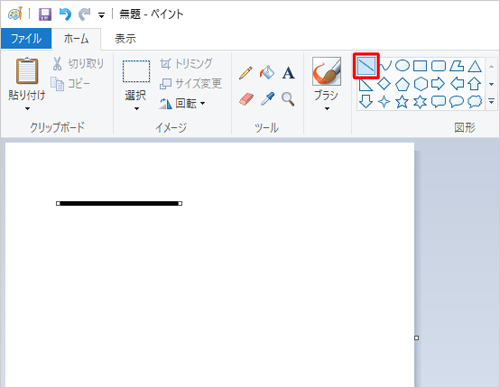Select the Left arrow shape

click(457, 84)
